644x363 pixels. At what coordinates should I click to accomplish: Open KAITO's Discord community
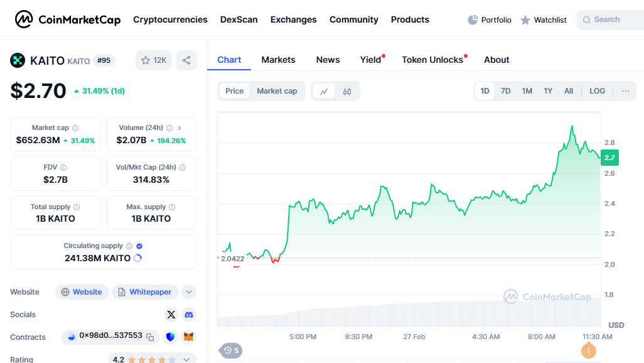click(x=189, y=315)
